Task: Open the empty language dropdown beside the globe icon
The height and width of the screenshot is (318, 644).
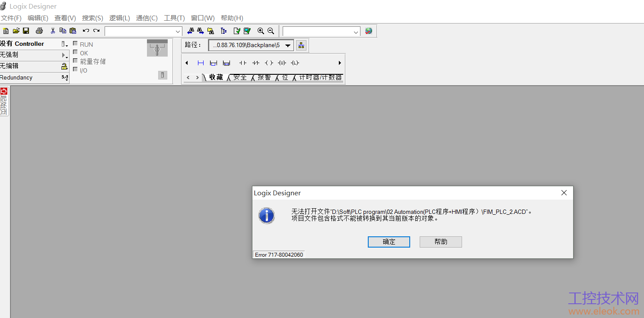Action: coord(356,32)
